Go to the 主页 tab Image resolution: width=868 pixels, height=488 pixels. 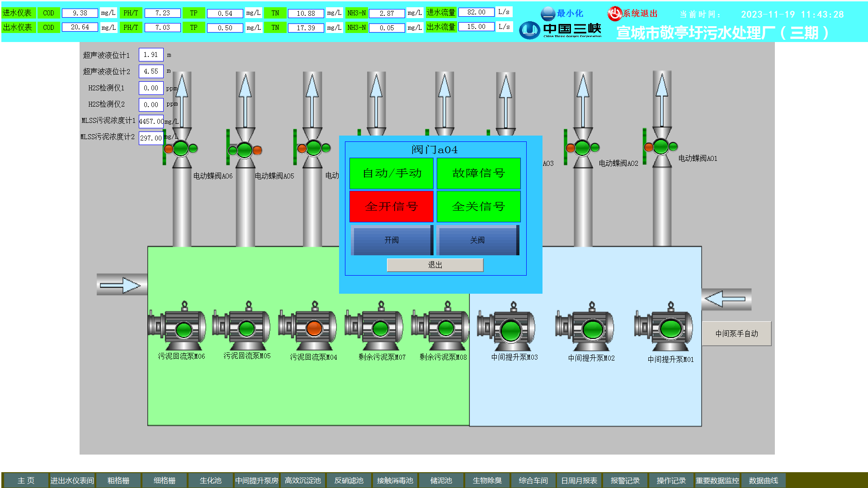[x=26, y=480]
